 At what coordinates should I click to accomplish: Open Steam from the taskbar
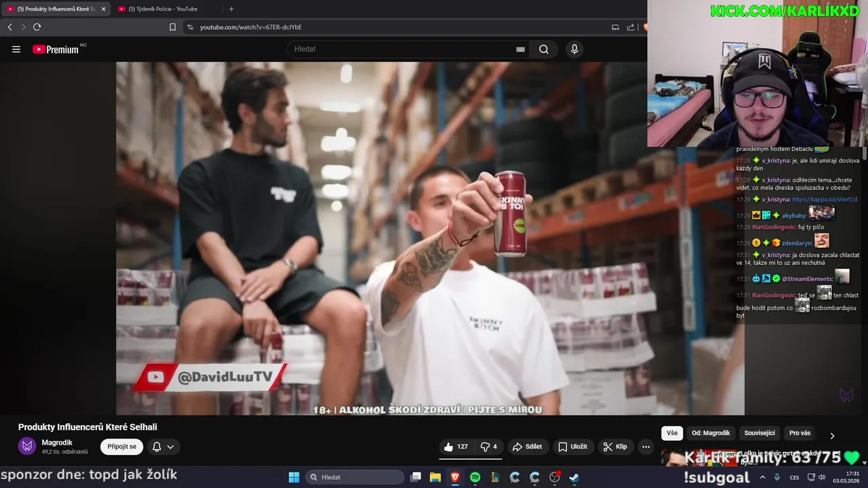click(574, 477)
